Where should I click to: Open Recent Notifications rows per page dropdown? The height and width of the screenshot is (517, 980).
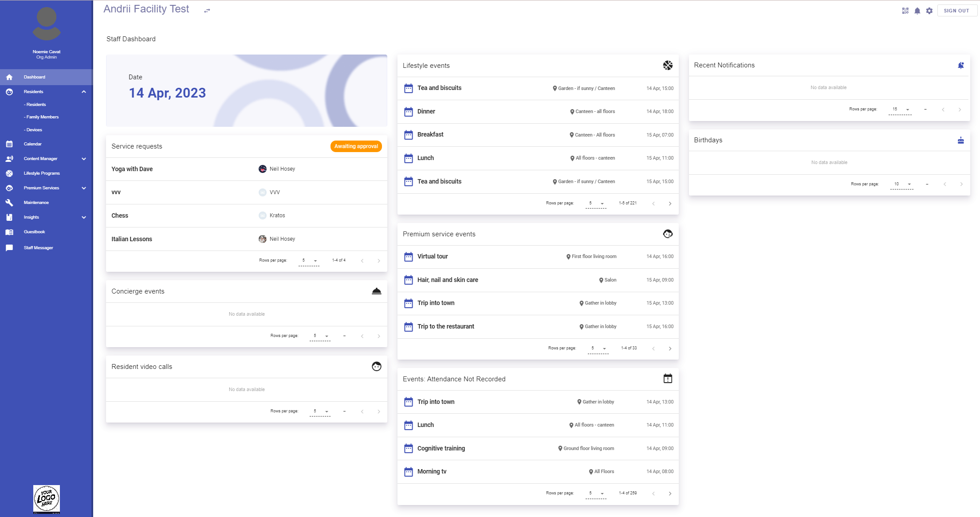pos(900,109)
